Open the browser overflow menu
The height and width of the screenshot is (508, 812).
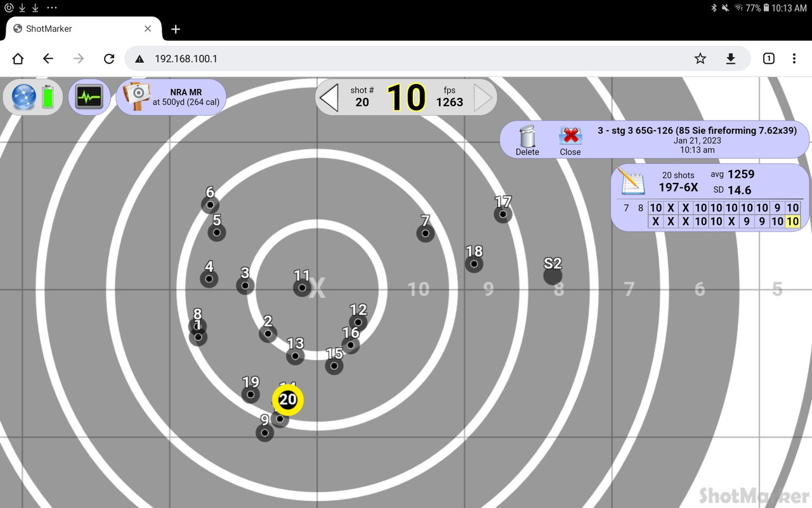tap(794, 58)
